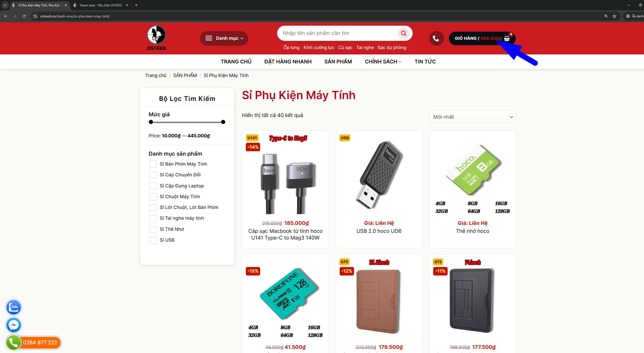Check the Sỉ Bàn Phím Máy Tính box
This screenshot has width=644, height=353.
(153, 164)
